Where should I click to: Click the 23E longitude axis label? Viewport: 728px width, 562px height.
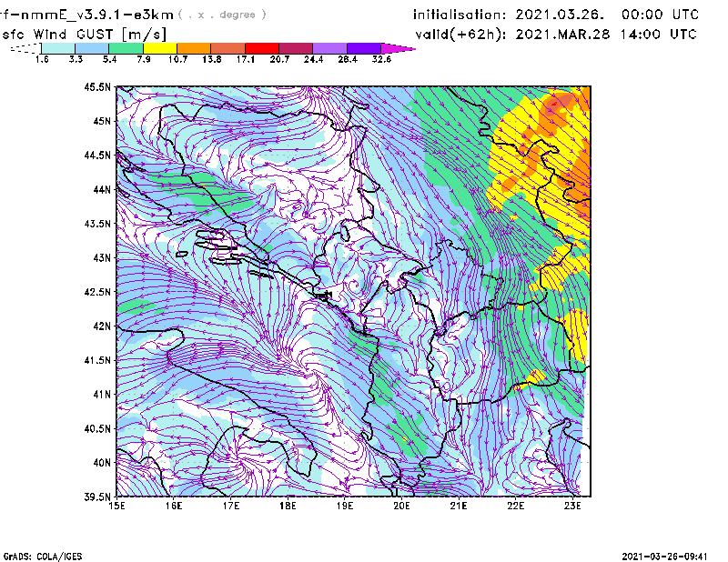572,506
